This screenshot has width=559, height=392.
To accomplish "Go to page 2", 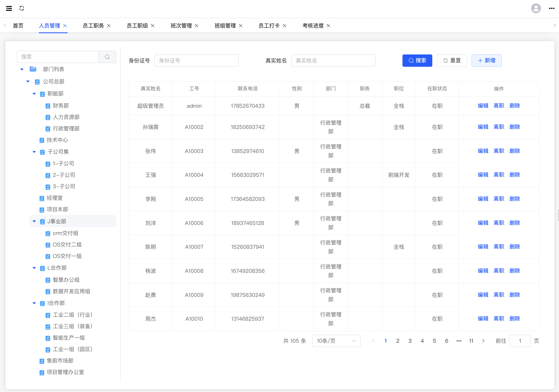I will pyautogui.click(x=398, y=341).
